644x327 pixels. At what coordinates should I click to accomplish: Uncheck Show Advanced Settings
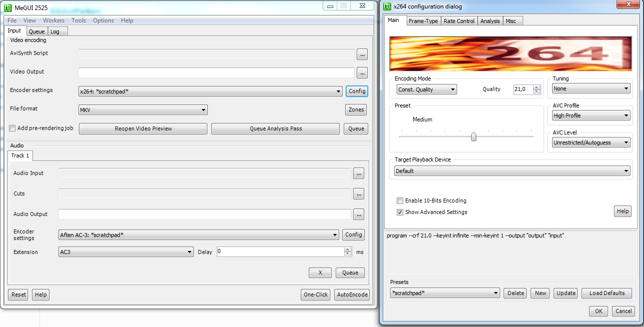(400, 212)
